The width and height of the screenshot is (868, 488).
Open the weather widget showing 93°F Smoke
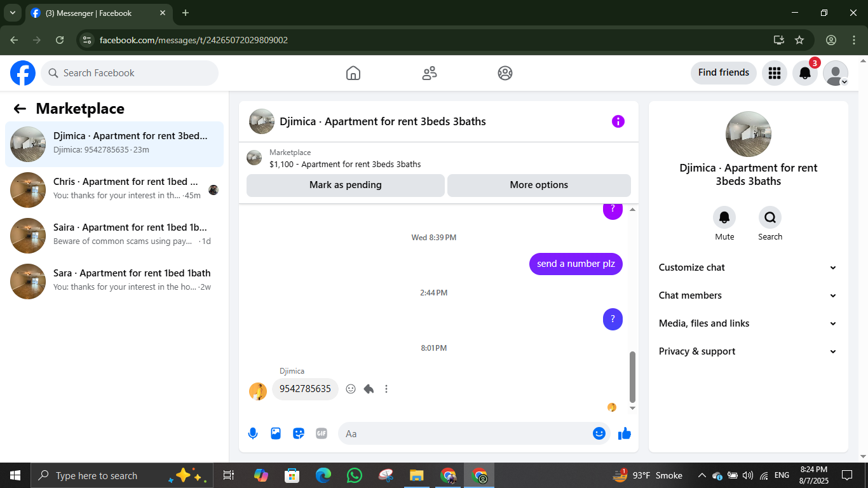(648, 475)
